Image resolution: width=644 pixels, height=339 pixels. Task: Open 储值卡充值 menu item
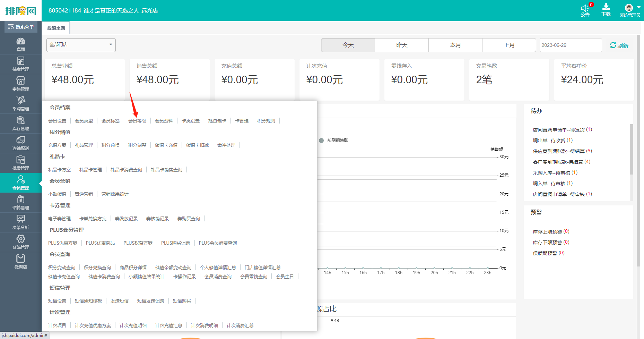[x=166, y=145]
